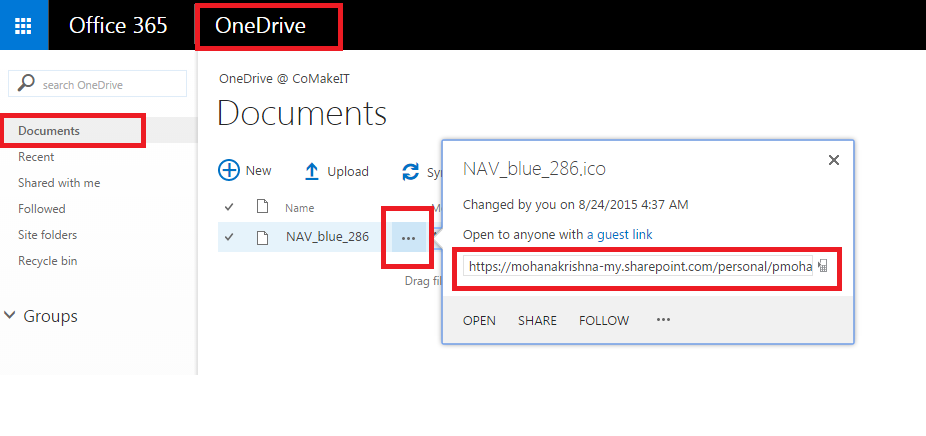926x436 pixels.
Task: Click the Changed by you timestamp text
Action: click(576, 205)
